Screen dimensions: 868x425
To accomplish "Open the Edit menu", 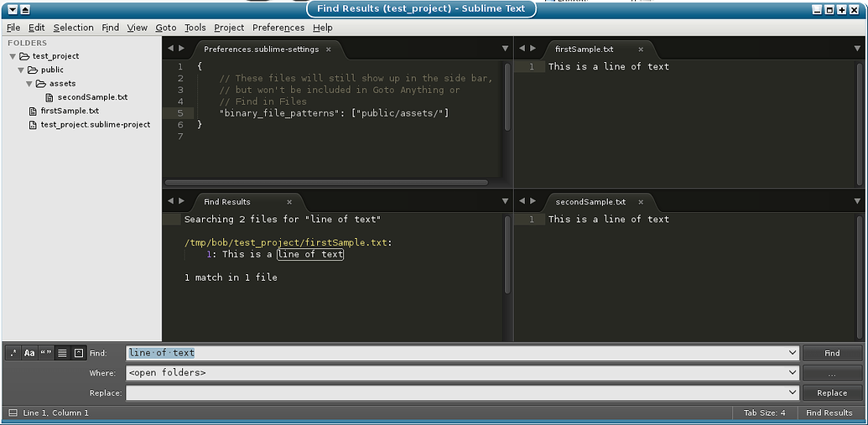I will (37, 28).
